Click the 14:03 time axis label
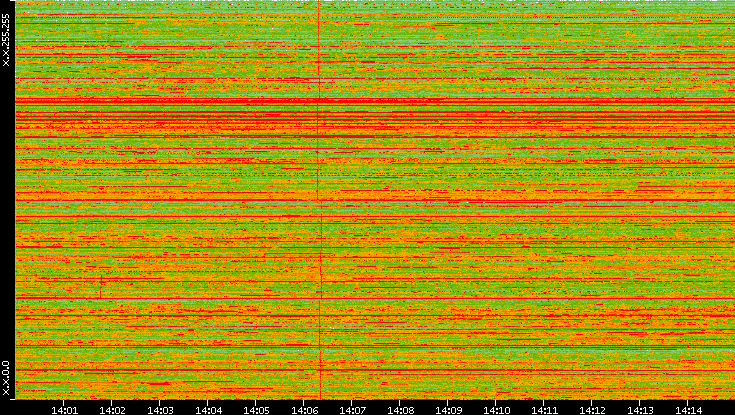735x415 pixels. (x=160, y=411)
